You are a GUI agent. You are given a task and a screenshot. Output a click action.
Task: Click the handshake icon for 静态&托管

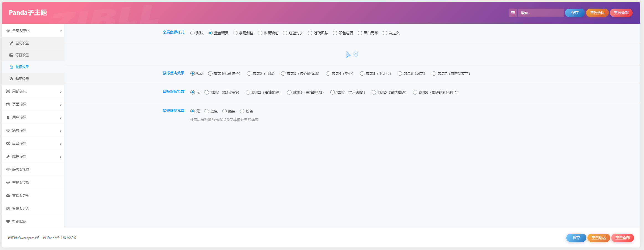pos(8,170)
